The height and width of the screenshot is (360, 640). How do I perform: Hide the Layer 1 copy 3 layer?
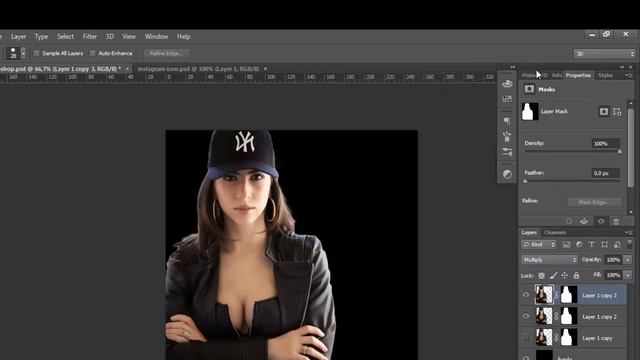click(526, 295)
